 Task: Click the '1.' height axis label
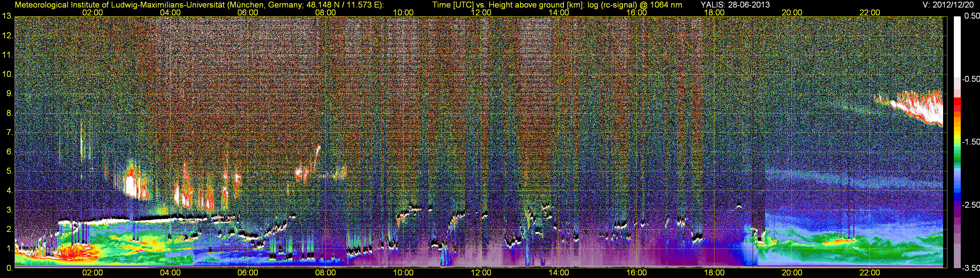tap(10, 249)
